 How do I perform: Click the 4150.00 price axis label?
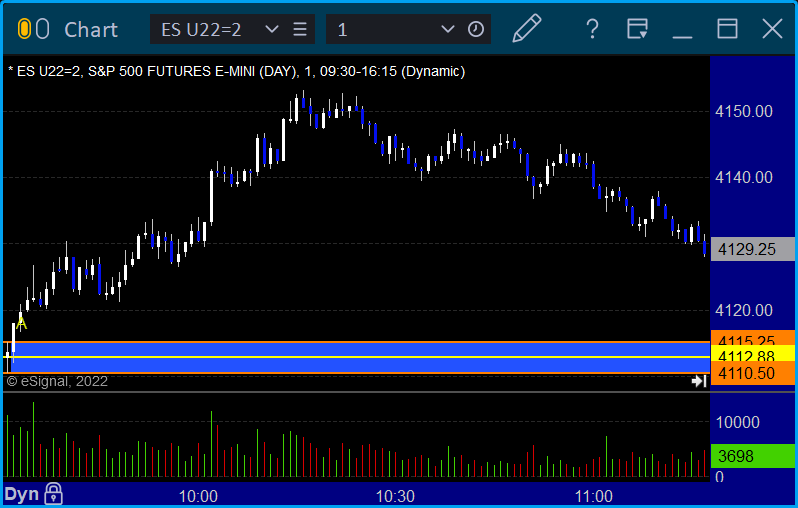[744, 111]
